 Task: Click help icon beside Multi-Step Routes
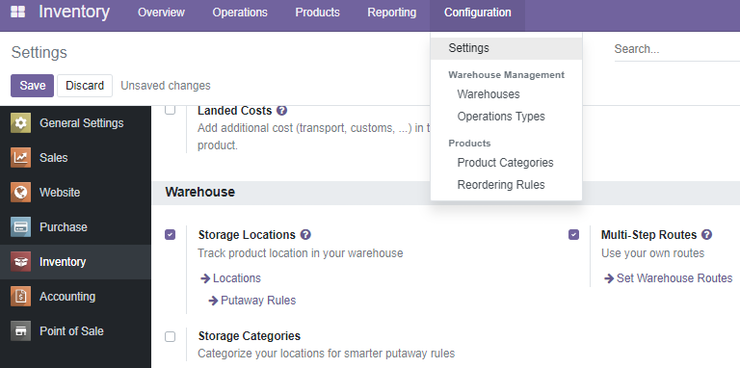pyautogui.click(x=706, y=234)
